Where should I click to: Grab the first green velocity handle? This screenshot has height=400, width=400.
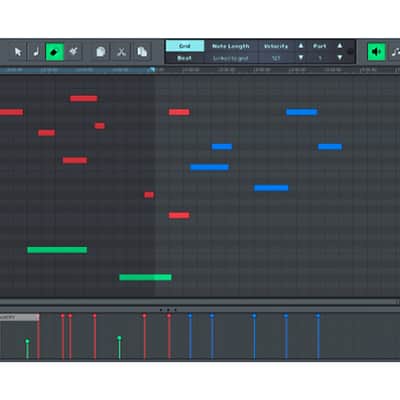(27, 341)
